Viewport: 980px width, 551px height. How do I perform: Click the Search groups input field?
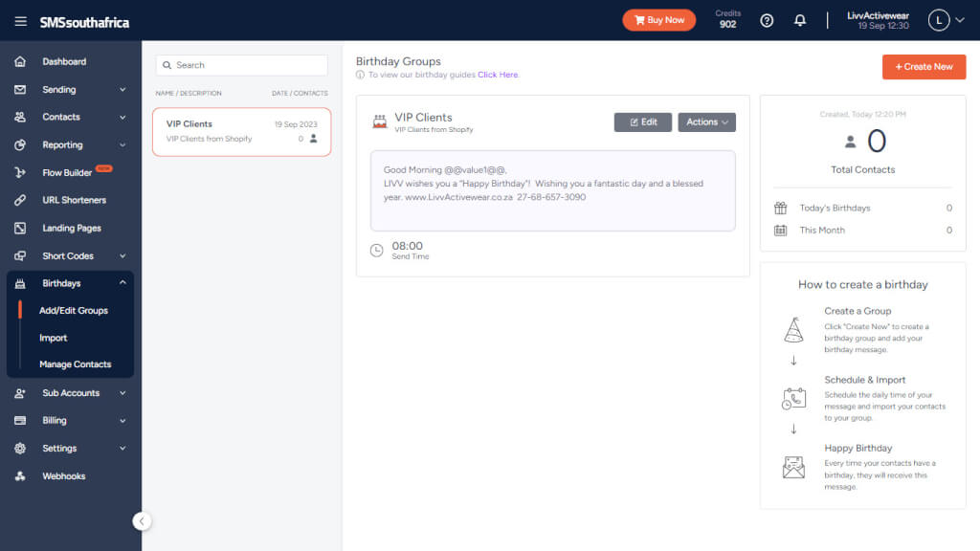242,65
